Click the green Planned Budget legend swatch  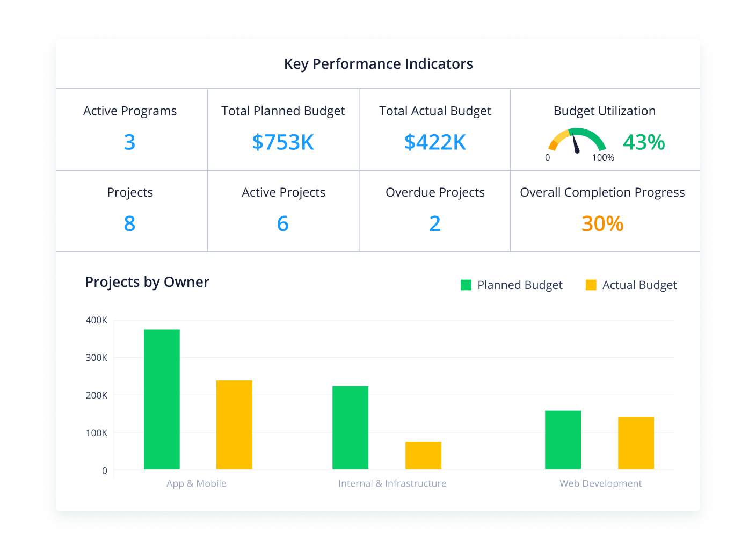tap(465, 285)
